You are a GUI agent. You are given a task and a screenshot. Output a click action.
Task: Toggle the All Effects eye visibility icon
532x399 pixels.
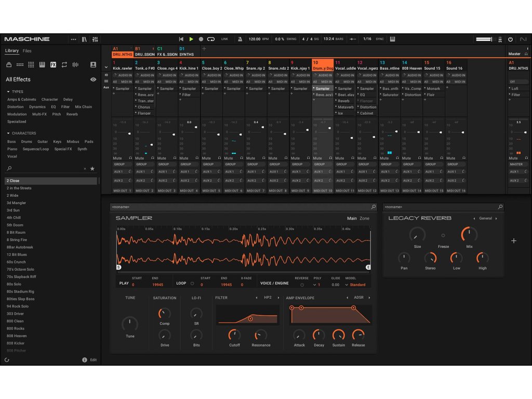(x=93, y=79)
